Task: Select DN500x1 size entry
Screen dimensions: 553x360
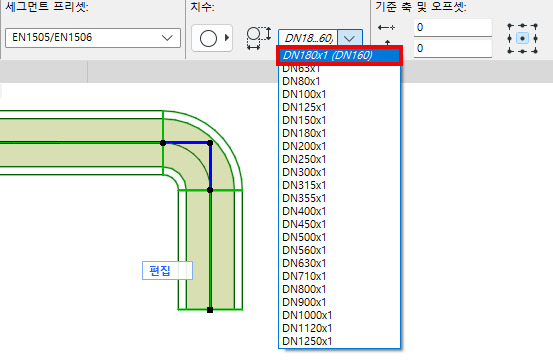Action: pos(339,238)
